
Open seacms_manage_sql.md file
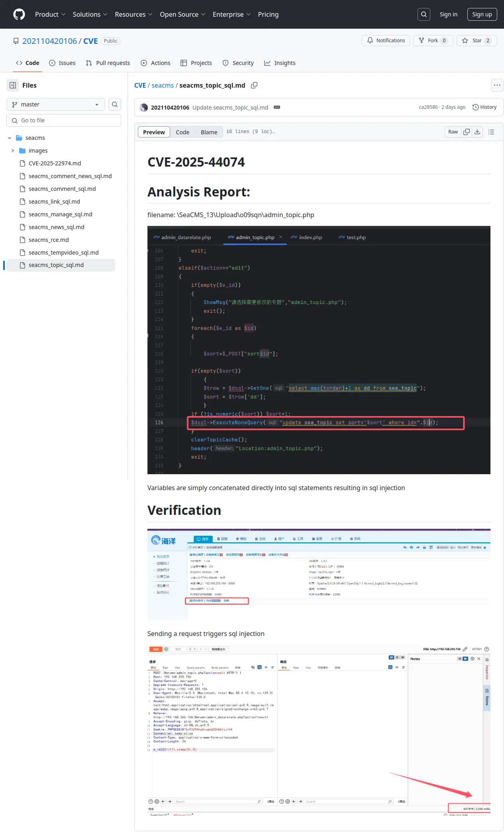coord(60,214)
